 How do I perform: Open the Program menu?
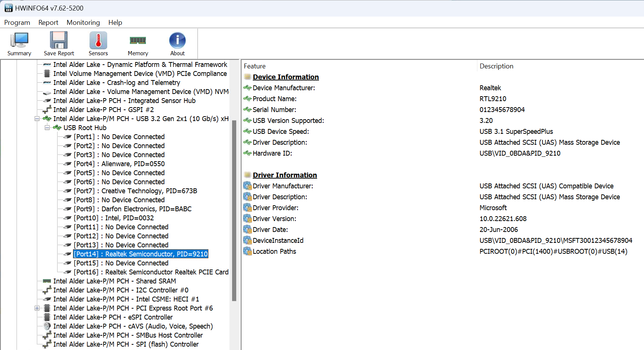click(17, 23)
